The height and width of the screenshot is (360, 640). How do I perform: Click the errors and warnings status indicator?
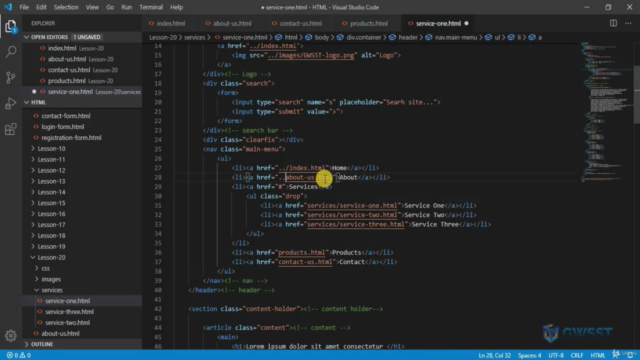tap(19, 355)
